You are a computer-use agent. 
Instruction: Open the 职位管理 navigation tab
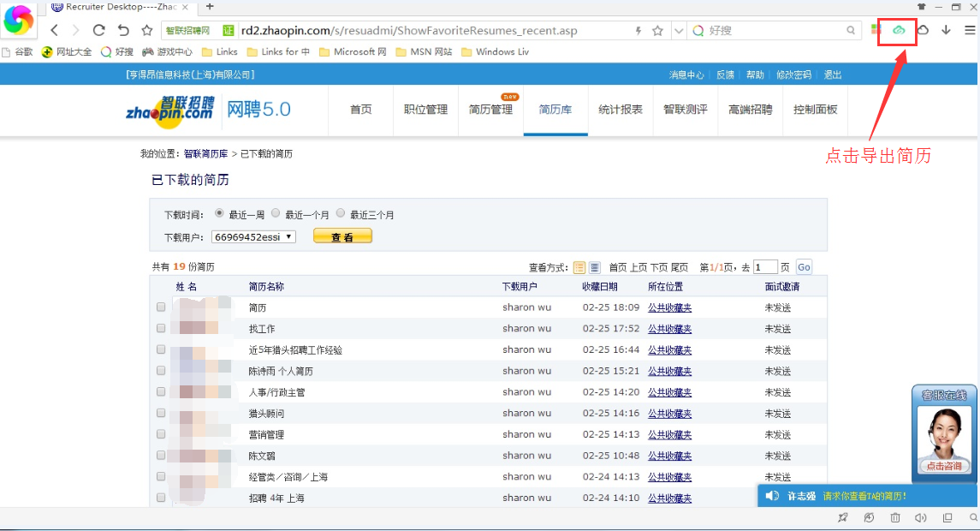(425, 110)
